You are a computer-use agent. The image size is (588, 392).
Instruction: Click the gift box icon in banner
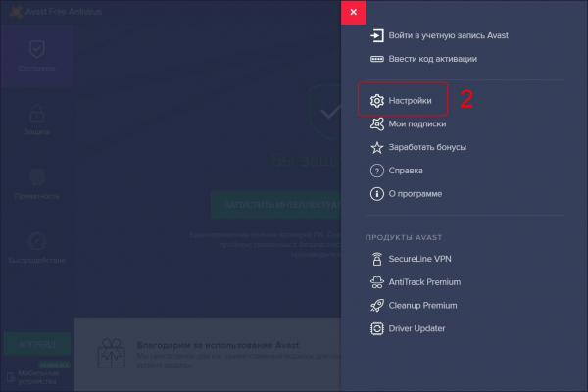(112, 354)
